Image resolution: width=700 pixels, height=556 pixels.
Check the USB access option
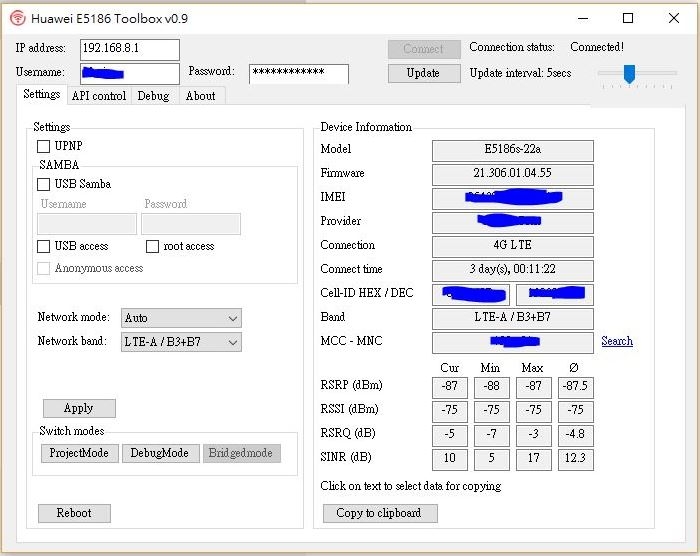click(x=43, y=246)
